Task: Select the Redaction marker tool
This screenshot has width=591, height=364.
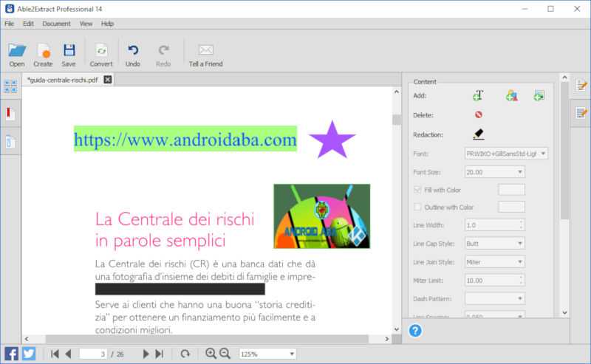Action: click(x=478, y=134)
